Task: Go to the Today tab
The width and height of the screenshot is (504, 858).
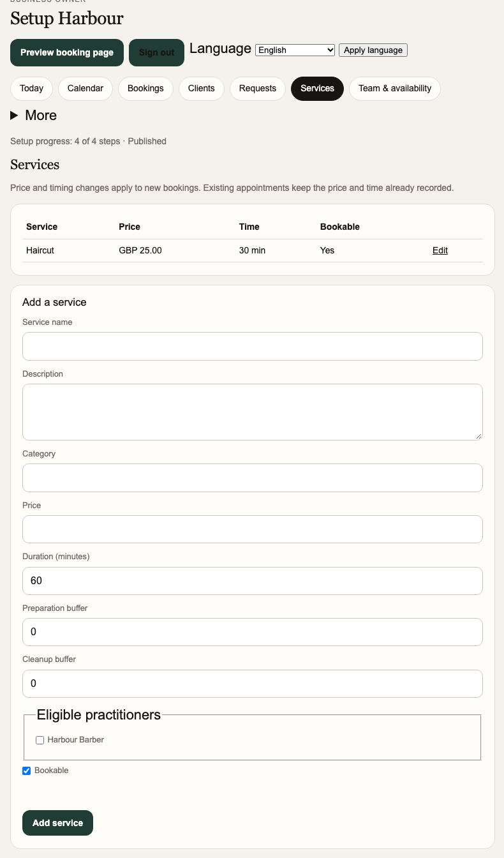Action: pyautogui.click(x=31, y=88)
